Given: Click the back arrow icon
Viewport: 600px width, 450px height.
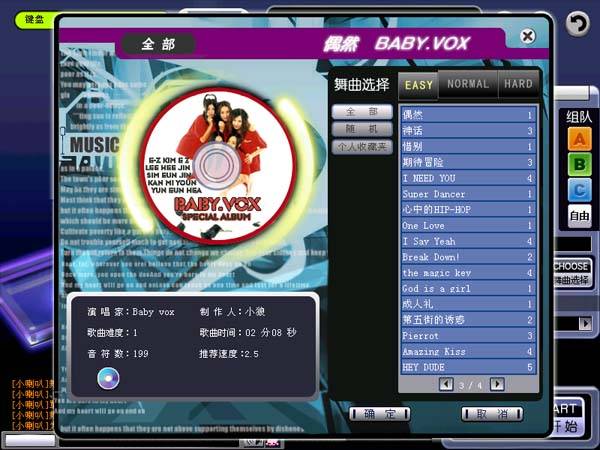Looking at the screenshot, I should pos(578,24).
